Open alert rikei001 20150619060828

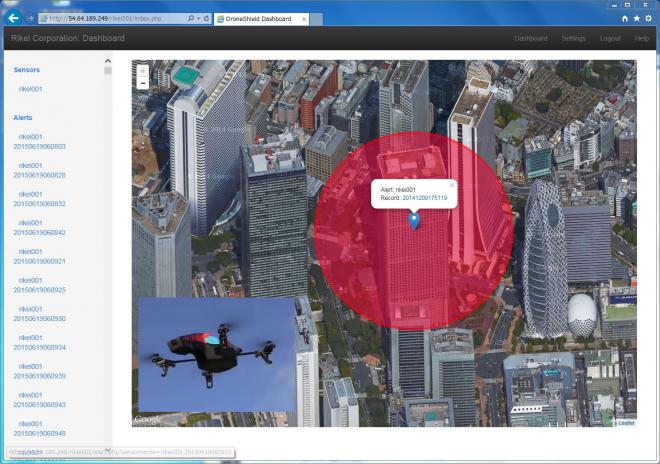39,171
